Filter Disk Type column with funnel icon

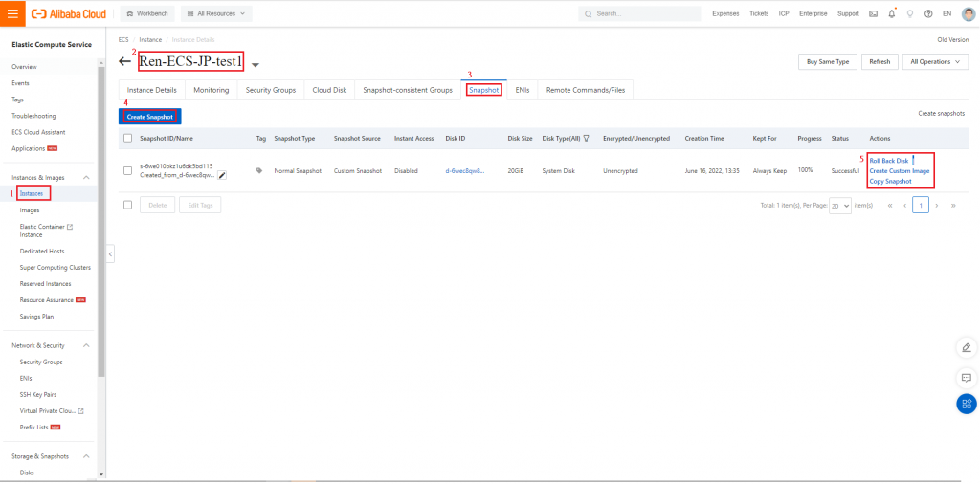[587, 139]
